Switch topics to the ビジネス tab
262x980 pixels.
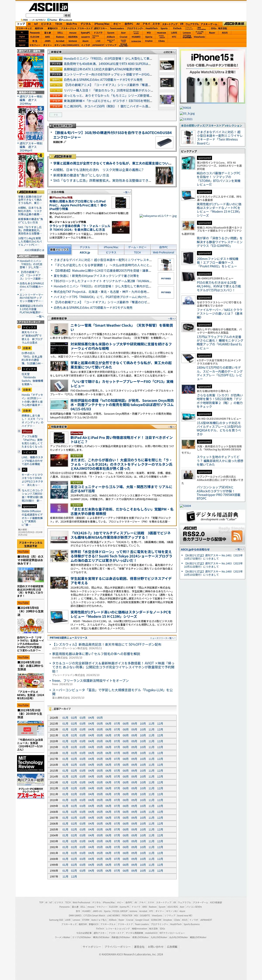[111, 252]
